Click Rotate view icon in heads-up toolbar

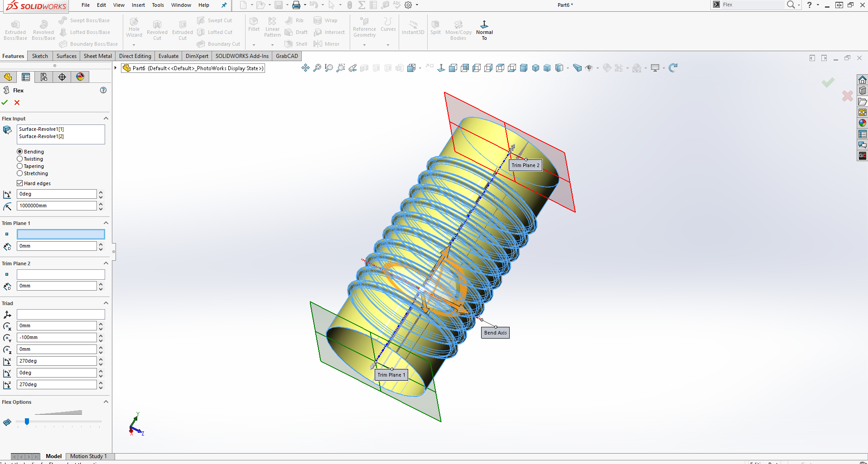pyautogui.click(x=673, y=68)
